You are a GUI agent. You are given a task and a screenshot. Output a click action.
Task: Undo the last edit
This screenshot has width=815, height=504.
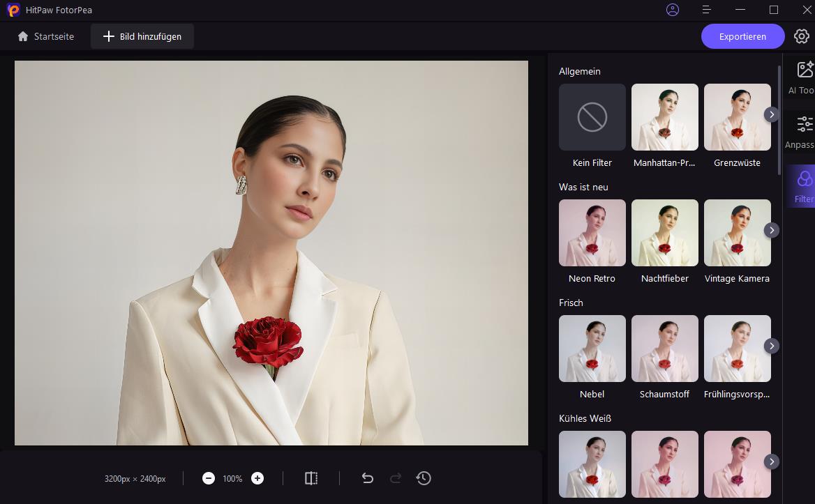pyautogui.click(x=368, y=478)
